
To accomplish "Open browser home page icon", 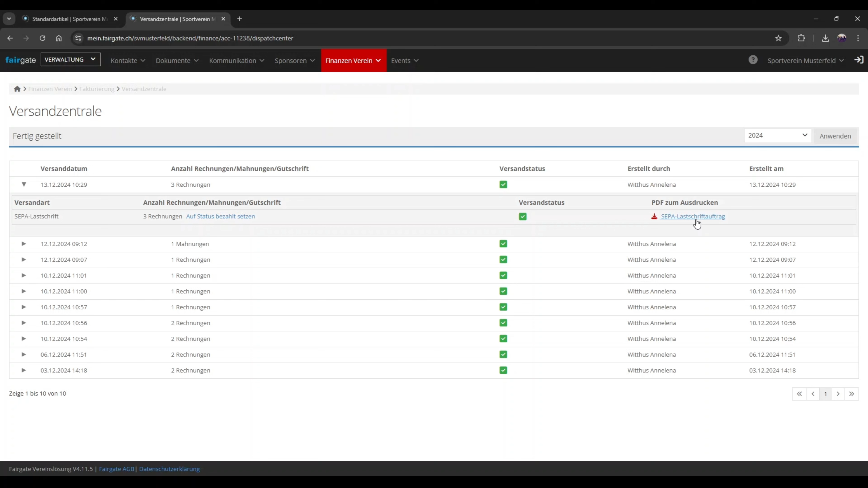I will 59,38.
